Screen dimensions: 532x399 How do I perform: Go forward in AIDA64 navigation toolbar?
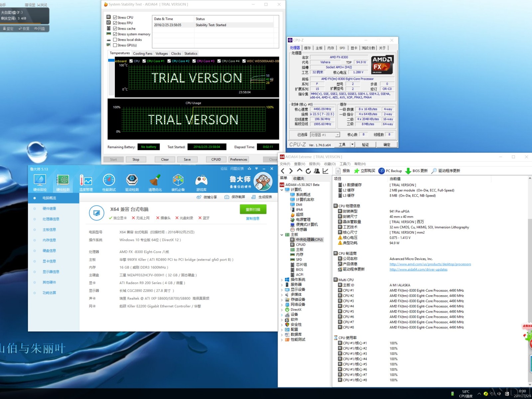291,171
